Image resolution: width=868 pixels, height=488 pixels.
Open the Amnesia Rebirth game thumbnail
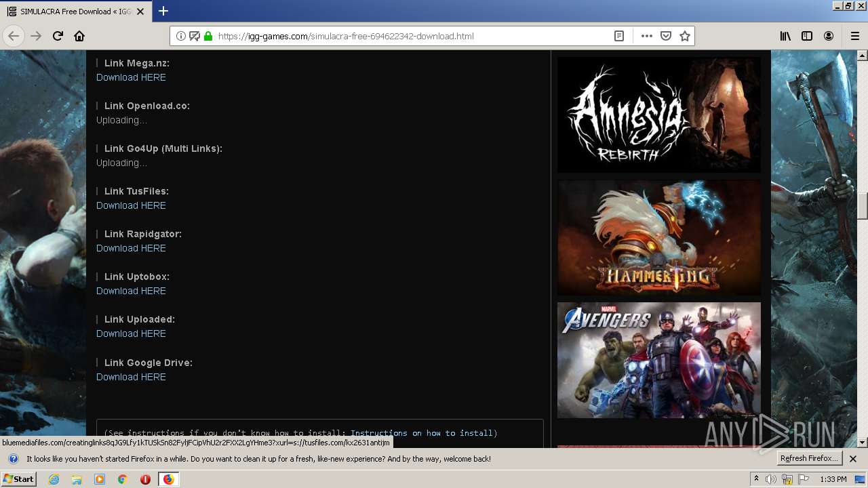point(659,115)
